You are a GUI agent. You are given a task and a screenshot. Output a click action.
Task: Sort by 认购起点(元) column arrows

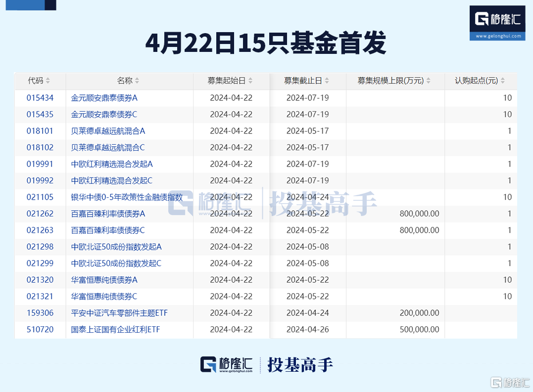[x=503, y=81]
